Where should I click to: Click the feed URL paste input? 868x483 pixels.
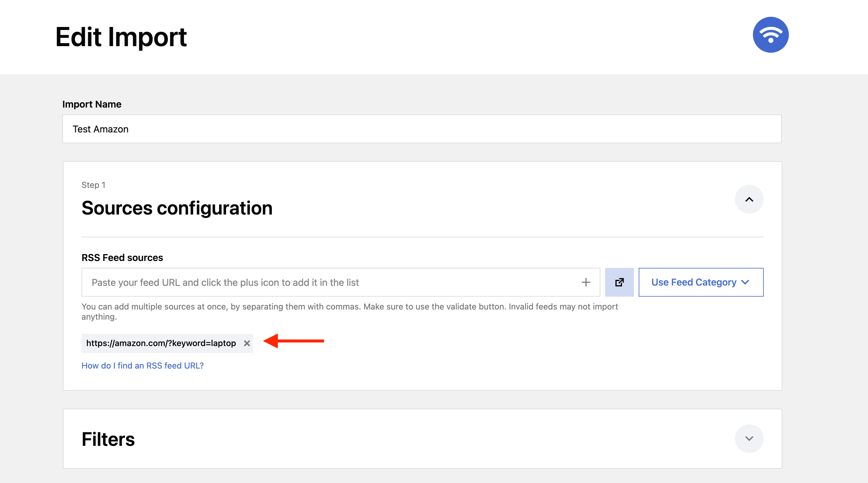click(x=330, y=282)
